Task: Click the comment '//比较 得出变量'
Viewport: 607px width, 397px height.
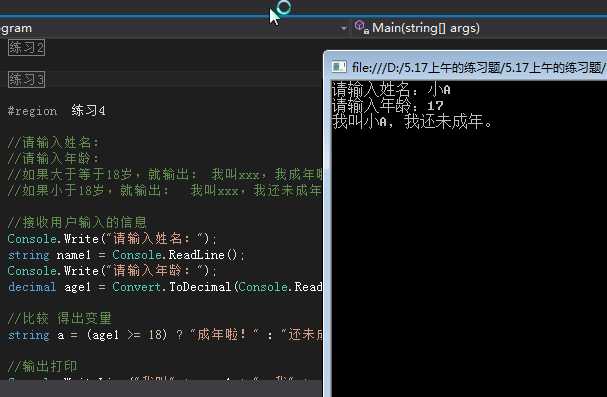Action: [60, 318]
